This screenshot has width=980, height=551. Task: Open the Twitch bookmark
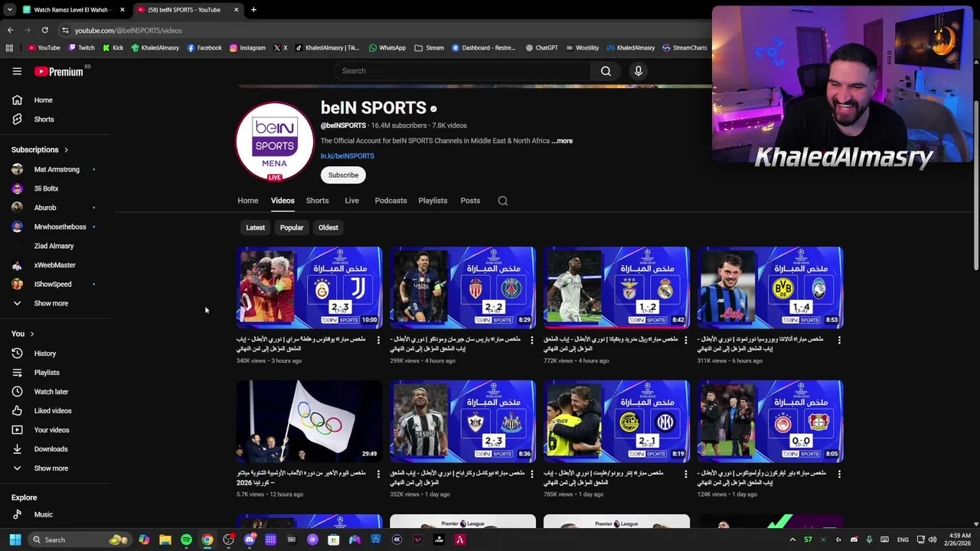[81, 47]
